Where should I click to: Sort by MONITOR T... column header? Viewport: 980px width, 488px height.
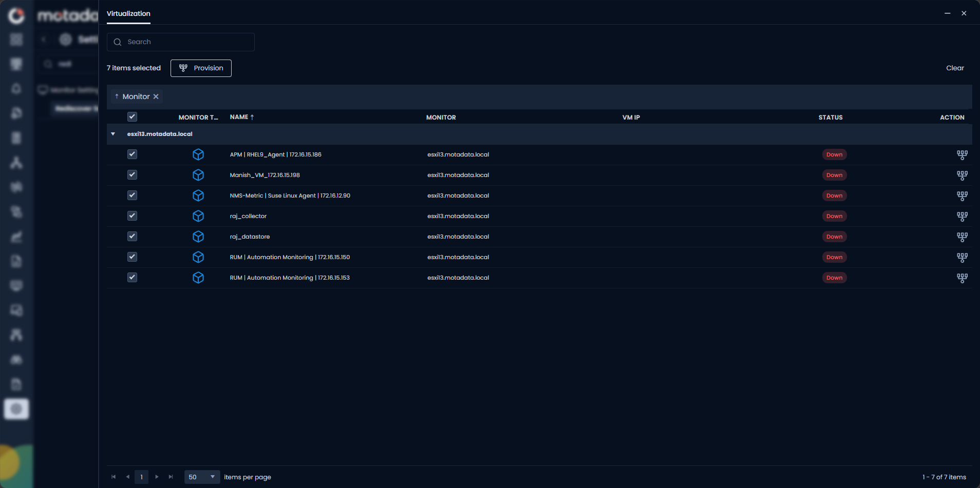[198, 118]
